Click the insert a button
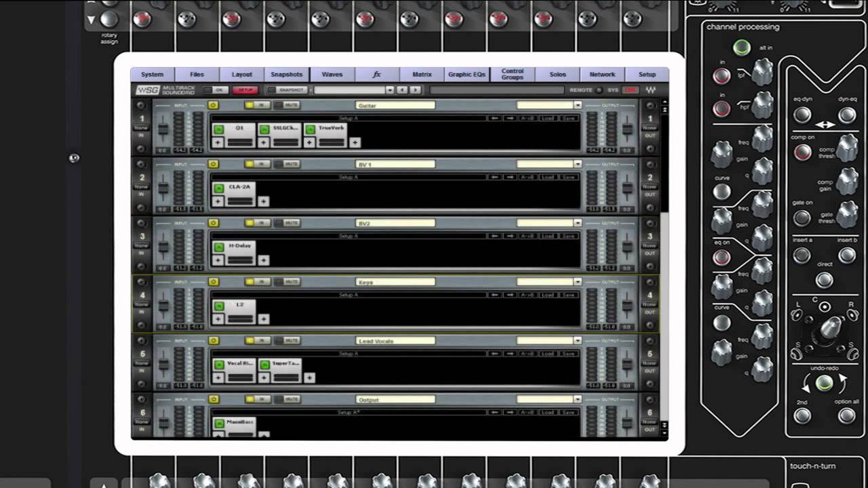 [802, 255]
